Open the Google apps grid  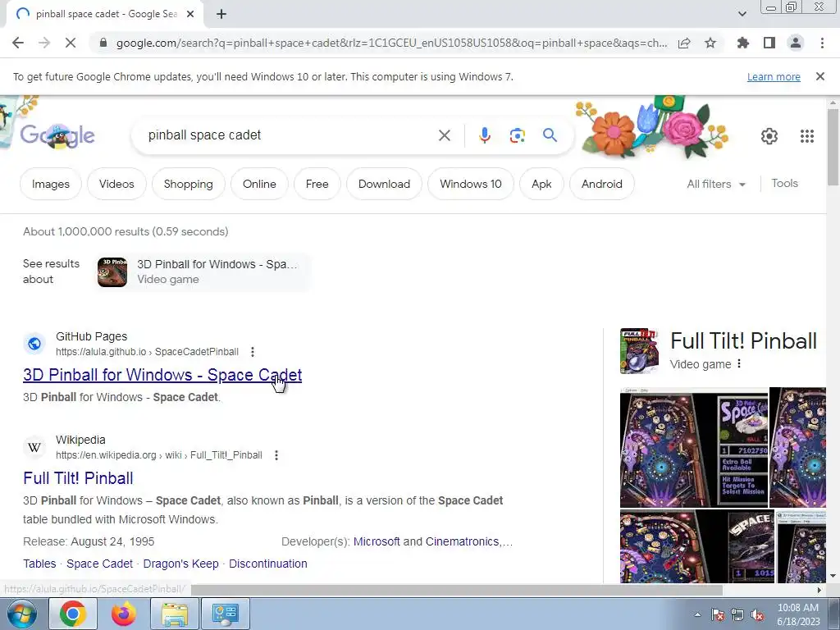tap(807, 136)
